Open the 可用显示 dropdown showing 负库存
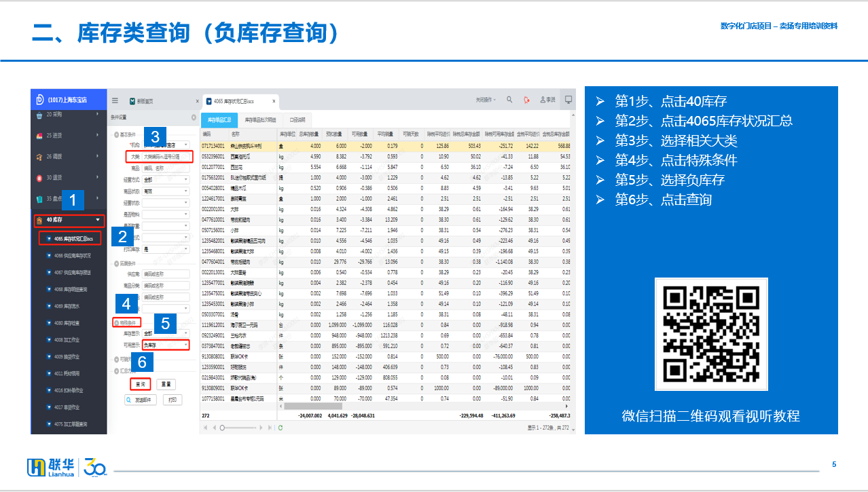This screenshot has width=868, height=492. 166,345
